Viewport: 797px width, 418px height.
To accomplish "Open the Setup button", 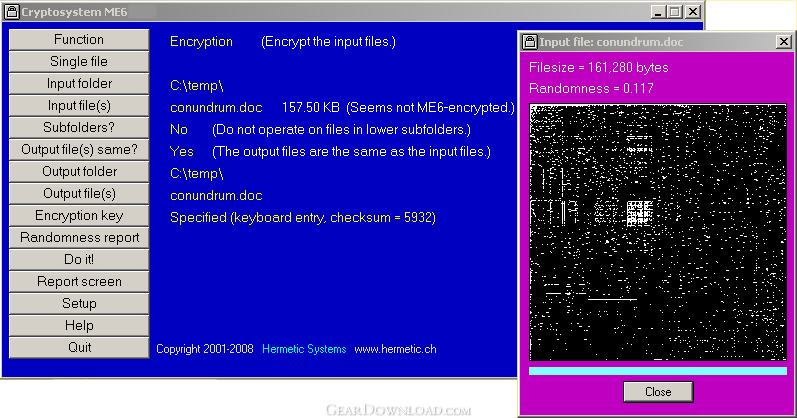I will 79,304.
